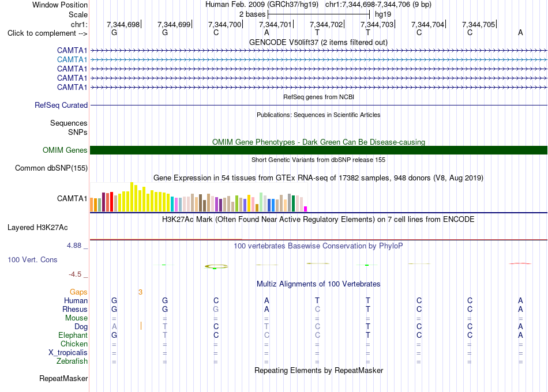Select the RefSeq Curated track label

pos(61,105)
